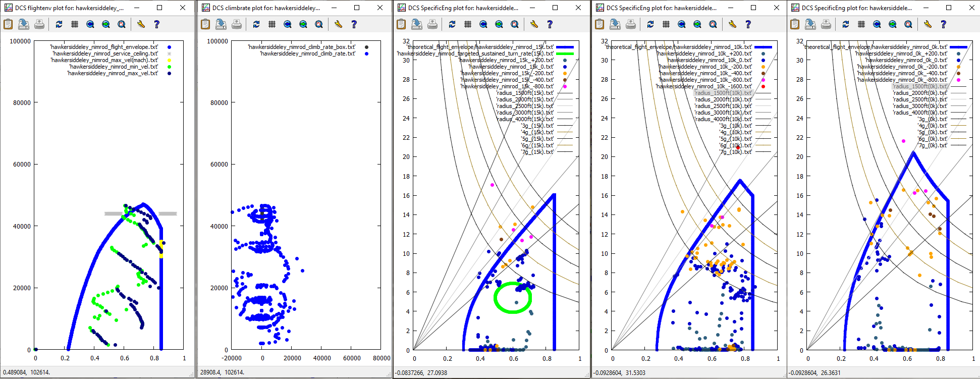Click the green targeted_sustained_turn_rate(15k) legend line sample
The height and width of the screenshot is (379, 980).
(565, 53)
